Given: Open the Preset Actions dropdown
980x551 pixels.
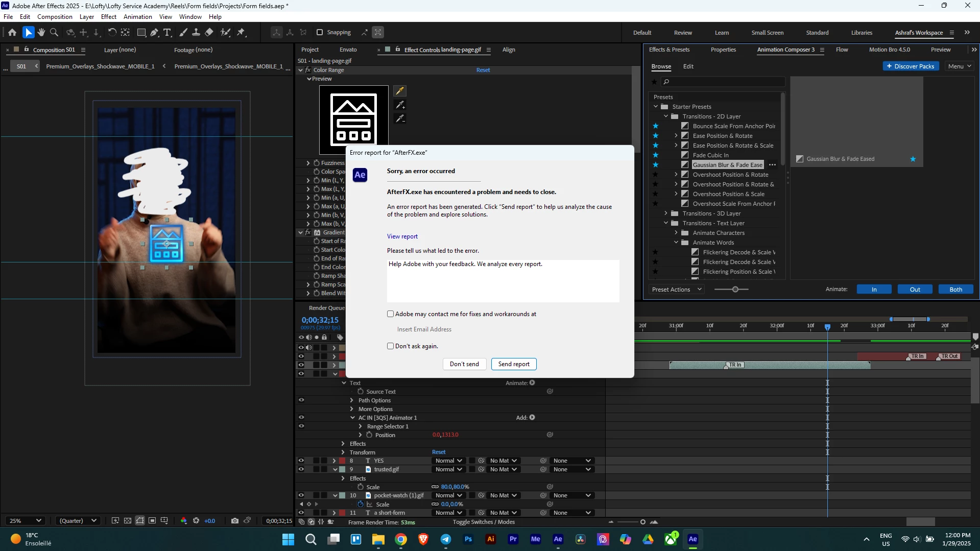Looking at the screenshot, I should (677, 290).
